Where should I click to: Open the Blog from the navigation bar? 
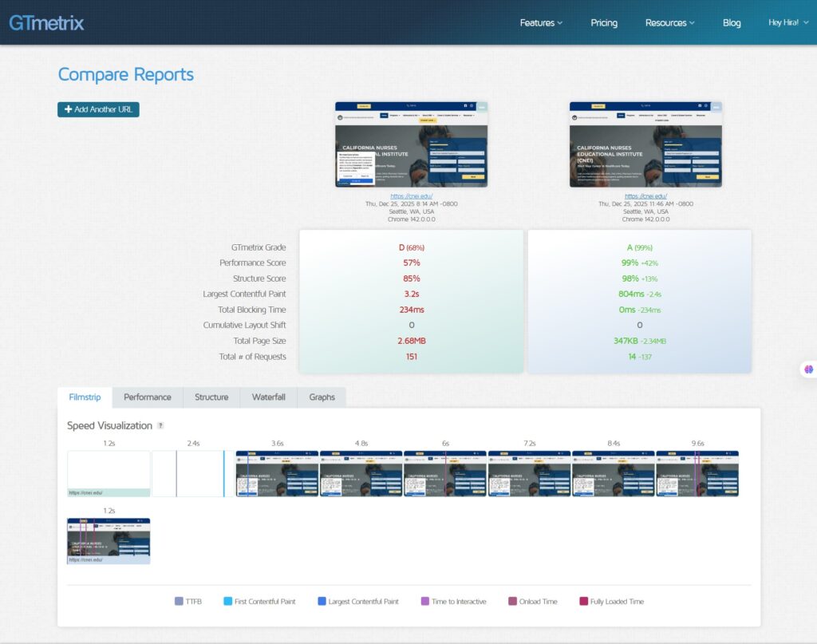pos(732,23)
